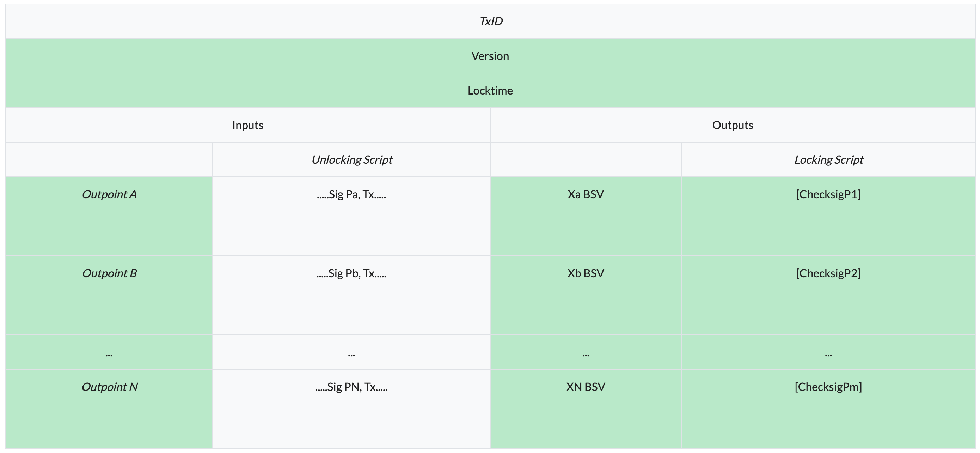Select the [ChecksigP2] locking script

(828, 273)
